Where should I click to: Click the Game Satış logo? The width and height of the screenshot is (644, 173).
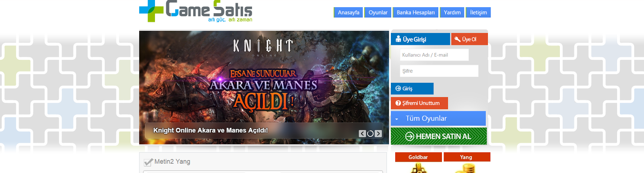click(196, 11)
